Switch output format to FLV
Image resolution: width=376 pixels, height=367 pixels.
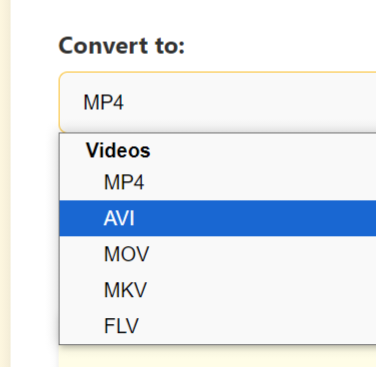pos(218,325)
